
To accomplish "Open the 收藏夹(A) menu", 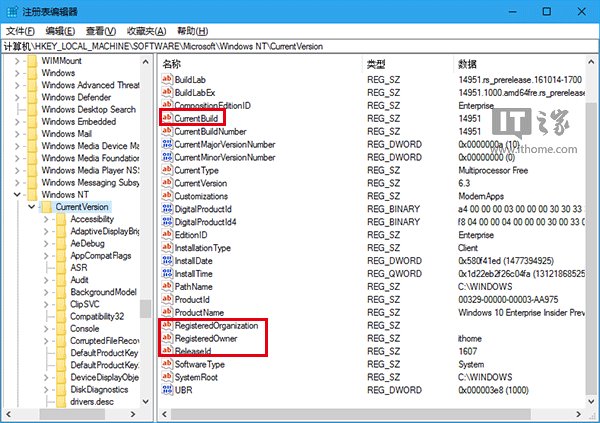I will pos(147,31).
